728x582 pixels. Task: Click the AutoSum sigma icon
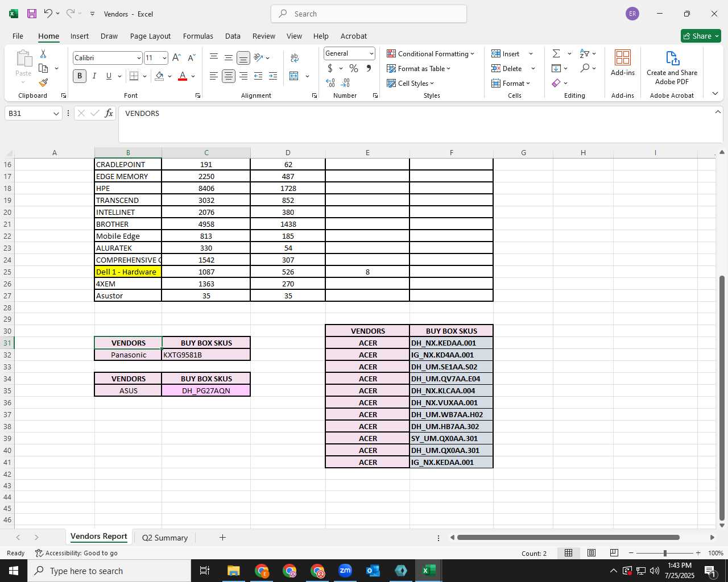[556, 53]
